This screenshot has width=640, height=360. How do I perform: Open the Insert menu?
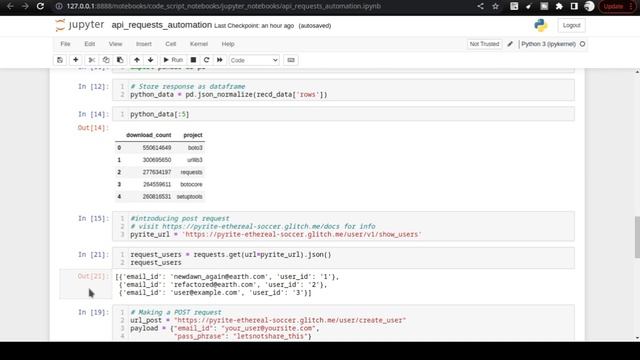coord(144,44)
